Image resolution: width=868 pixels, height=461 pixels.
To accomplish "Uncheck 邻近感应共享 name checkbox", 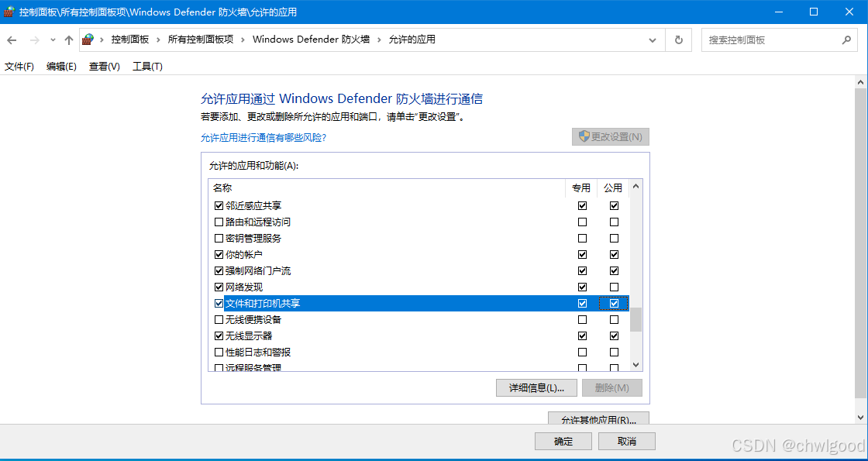I will (219, 206).
